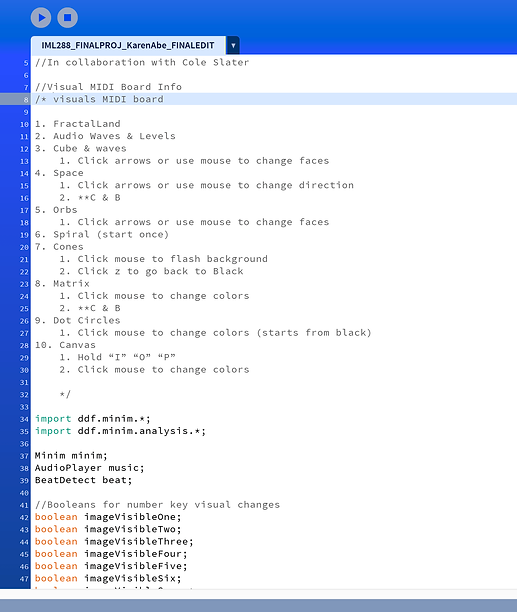The width and height of the screenshot is (517, 612).
Task: Click the "//Visual MIDI Board Info" comment line
Action: 108,87
